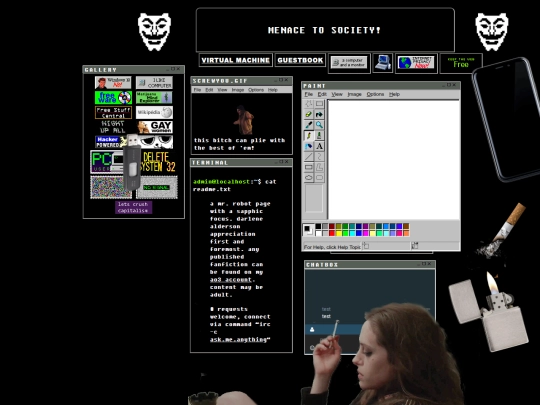540x405 pixels.
Task: Open the View menu in Paint
Action: [x=337, y=94]
